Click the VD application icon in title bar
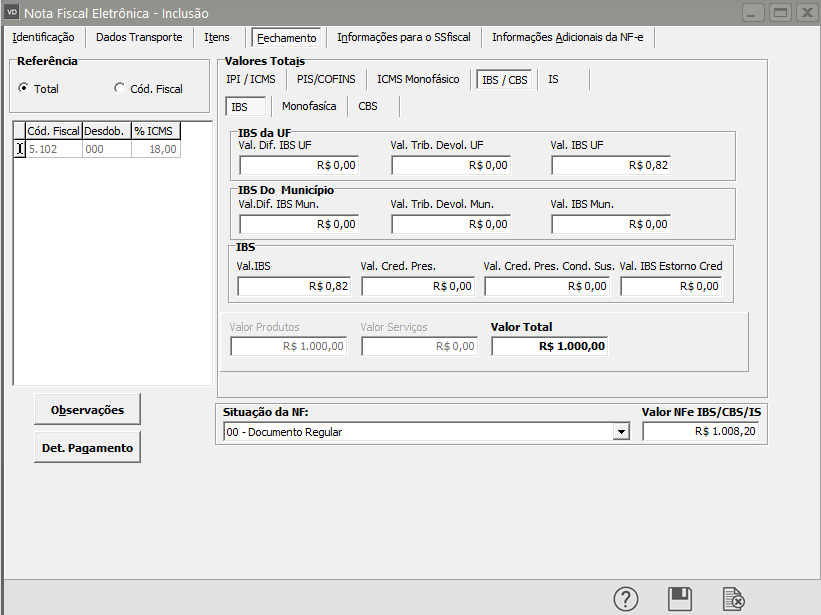 point(12,11)
